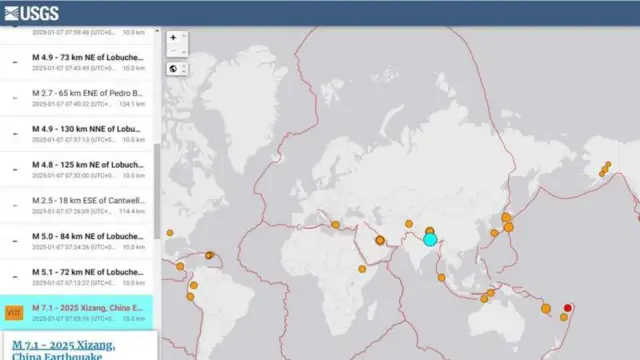
Task: Click the red earthquake marker near Vanuatu
Action: click(567, 308)
